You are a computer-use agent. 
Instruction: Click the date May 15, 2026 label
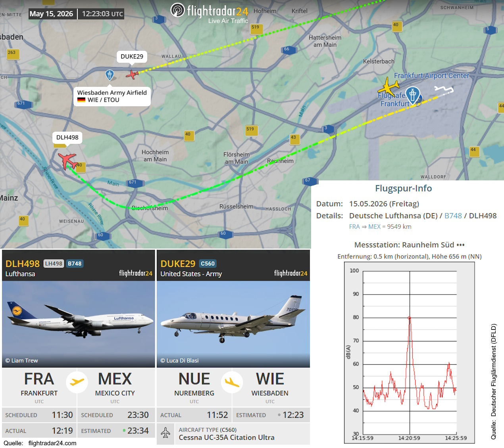tap(51, 14)
